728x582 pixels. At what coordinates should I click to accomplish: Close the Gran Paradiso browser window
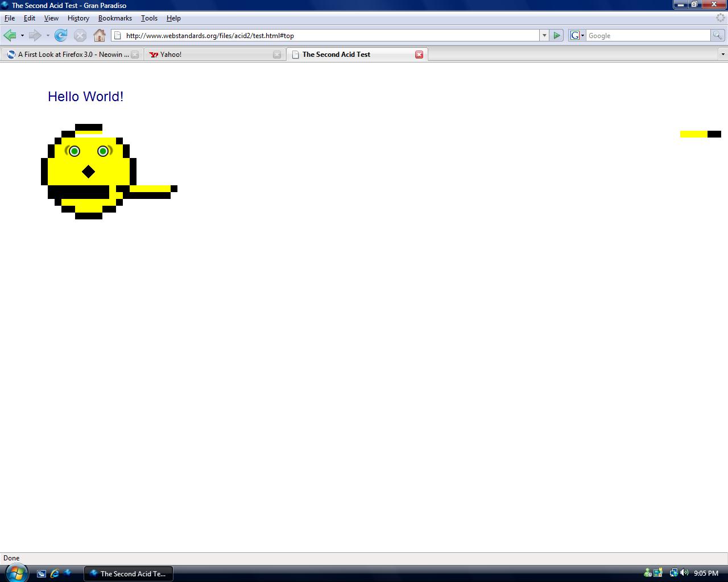(x=714, y=5)
